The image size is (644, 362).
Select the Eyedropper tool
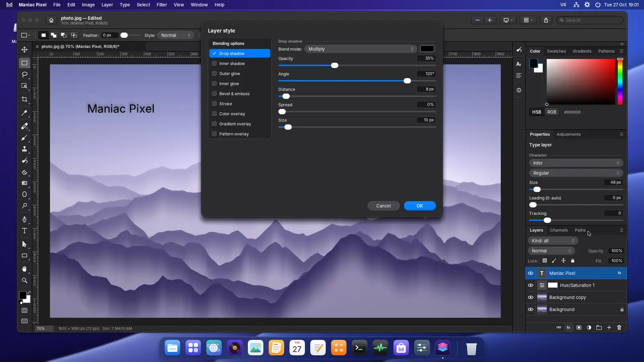click(25, 113)
